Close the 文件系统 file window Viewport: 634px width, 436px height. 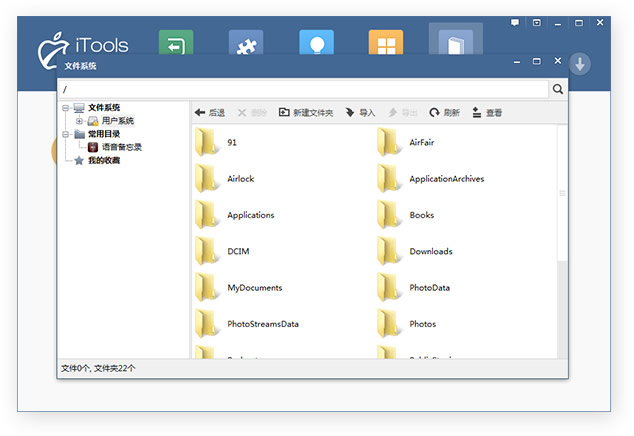(x=558, y=61)
